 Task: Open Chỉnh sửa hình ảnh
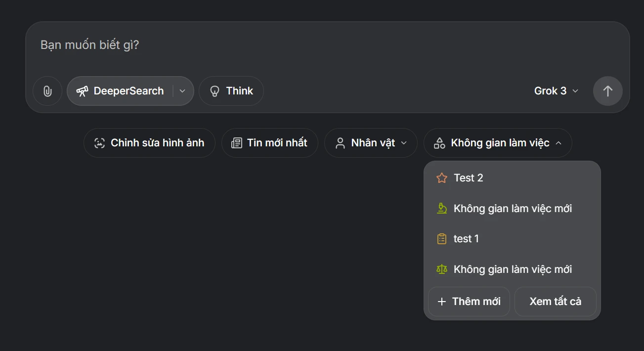[149, 143]
